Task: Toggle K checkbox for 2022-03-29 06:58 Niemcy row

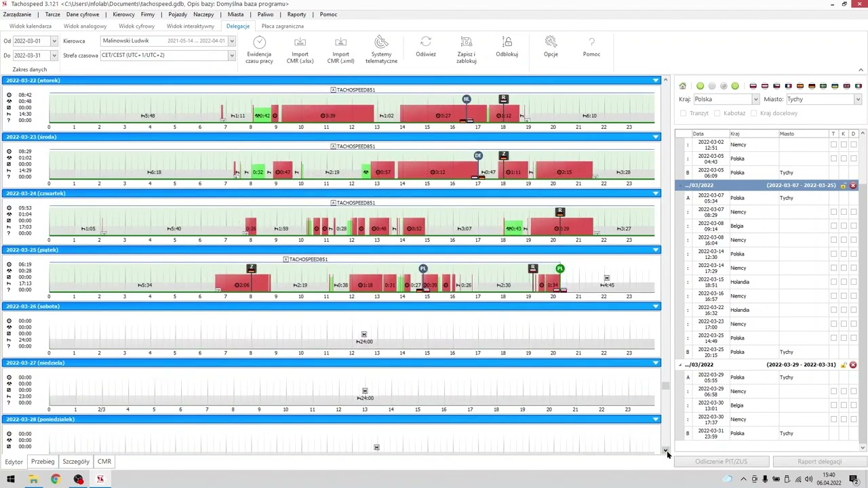Action: (844, 391)
